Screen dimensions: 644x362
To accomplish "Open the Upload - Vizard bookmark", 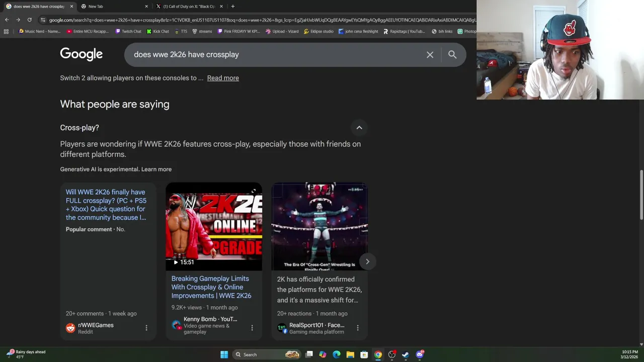I will coord(282,31).
